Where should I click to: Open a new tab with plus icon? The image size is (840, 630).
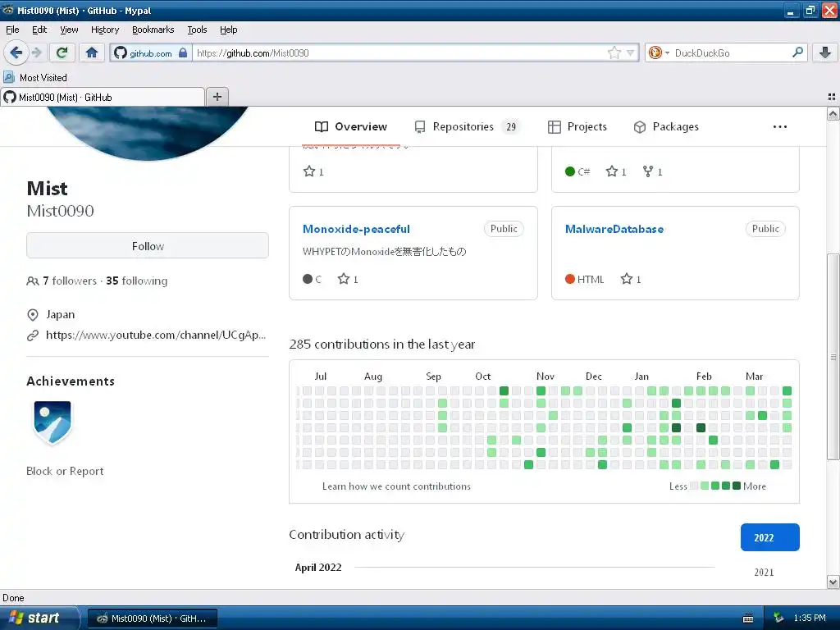click(217, 97)
